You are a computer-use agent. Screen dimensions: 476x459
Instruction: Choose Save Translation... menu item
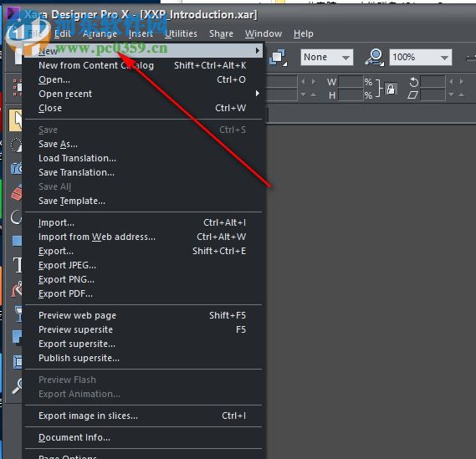tap(143, 172)
